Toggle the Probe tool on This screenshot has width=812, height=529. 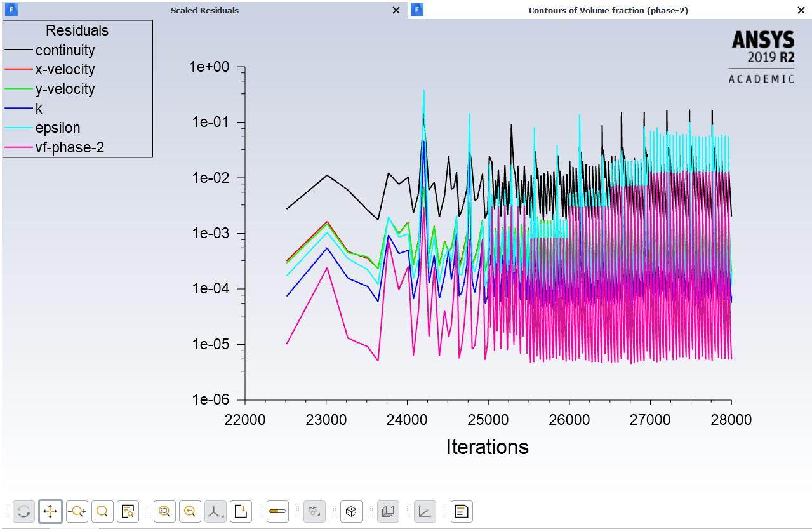click(x=277, y=511)
